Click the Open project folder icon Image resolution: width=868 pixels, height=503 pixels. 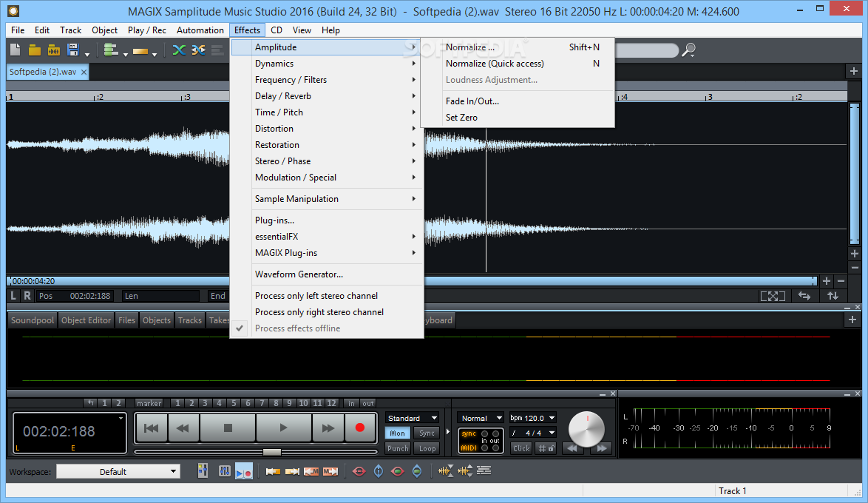34,50
